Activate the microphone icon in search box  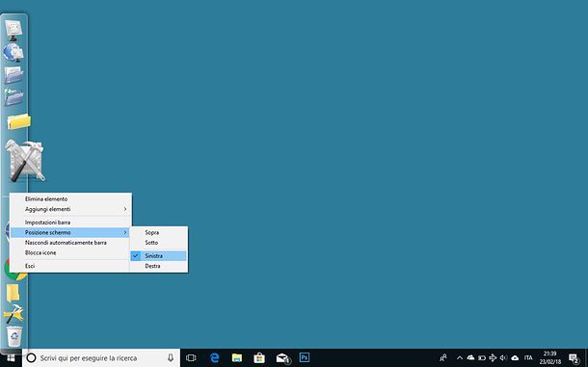pyautogui.click(x=171, y=358)
